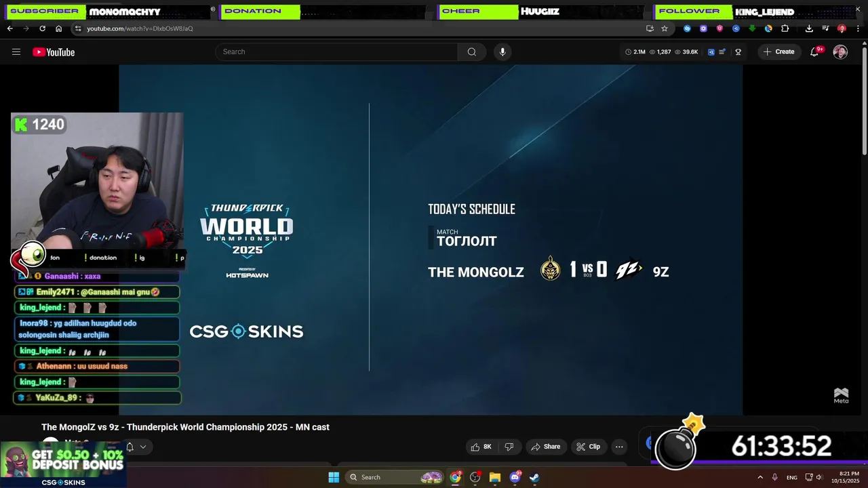Click the video title text

(x=185, y=427)
